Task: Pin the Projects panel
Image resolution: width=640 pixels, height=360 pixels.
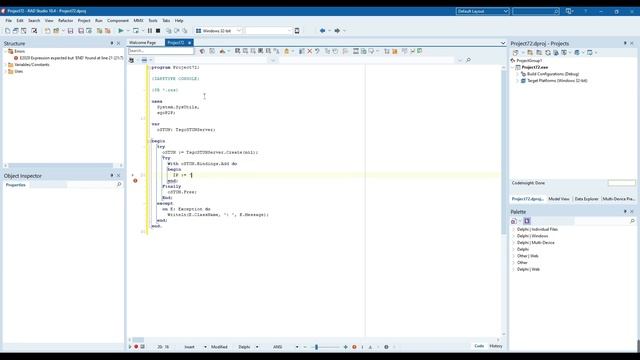Action: point(625,43)
